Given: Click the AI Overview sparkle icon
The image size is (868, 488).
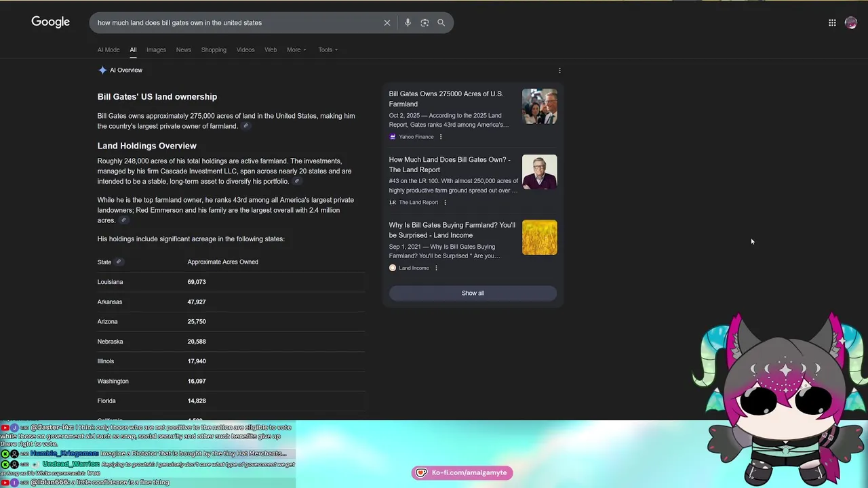Looking at the screenshot, I should (102, 70).
